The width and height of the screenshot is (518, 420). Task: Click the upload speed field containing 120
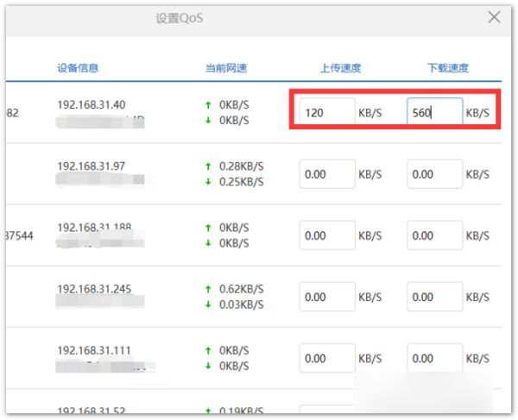click(x=327, y=112)
